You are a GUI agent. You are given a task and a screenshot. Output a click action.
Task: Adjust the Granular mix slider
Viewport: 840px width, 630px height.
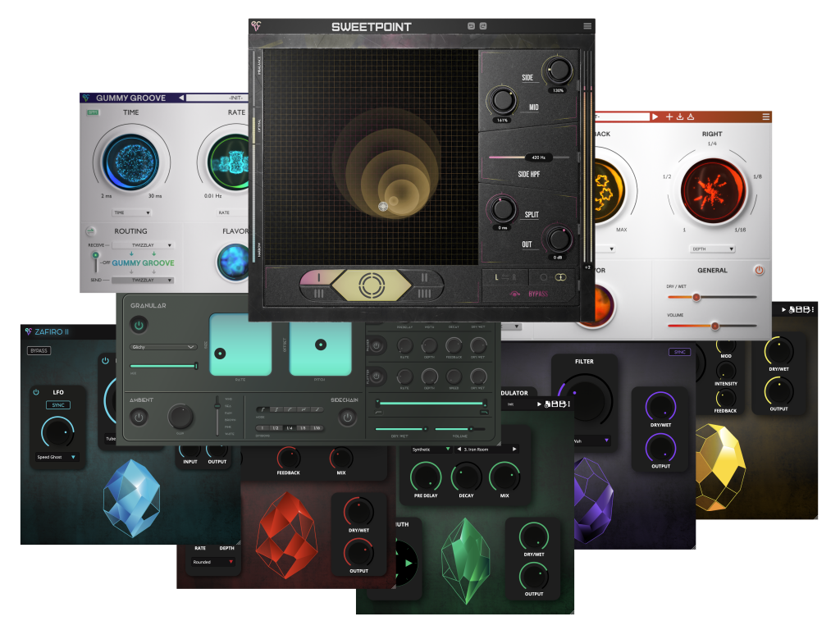point(164,366)
